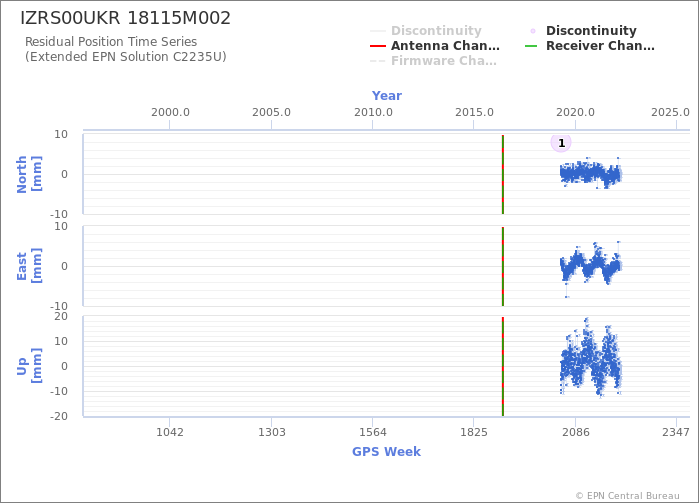The height and width of the screenshot is (504, 700).
Task: Click the Up [mm] axis label
Action: [x=29, y=366]
